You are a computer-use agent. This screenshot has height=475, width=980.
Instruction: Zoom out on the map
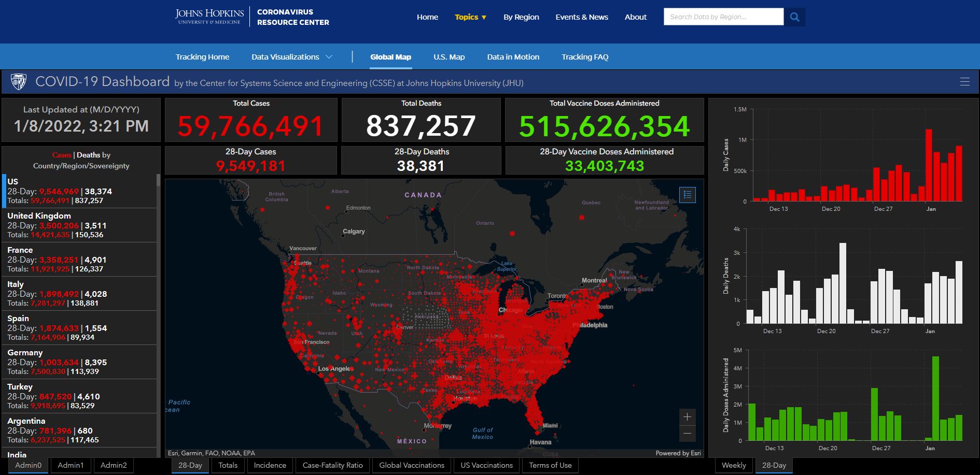pyautogui.click(x=688, y=434)
